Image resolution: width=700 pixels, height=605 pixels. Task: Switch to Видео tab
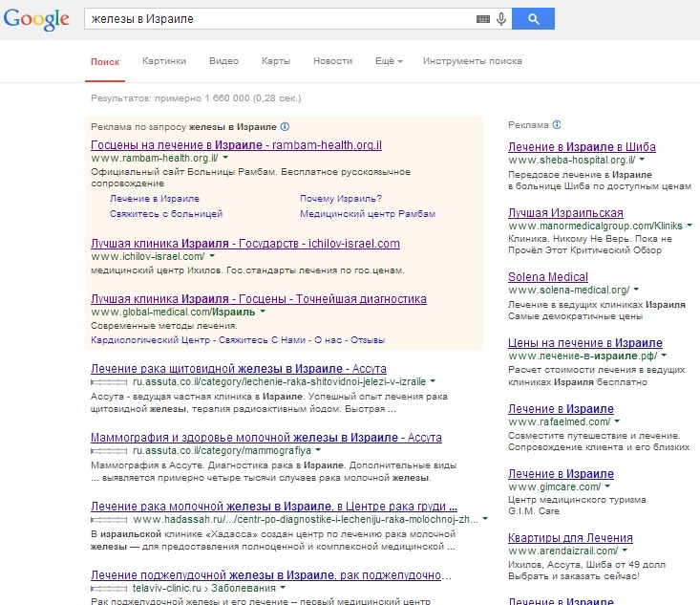224,61
